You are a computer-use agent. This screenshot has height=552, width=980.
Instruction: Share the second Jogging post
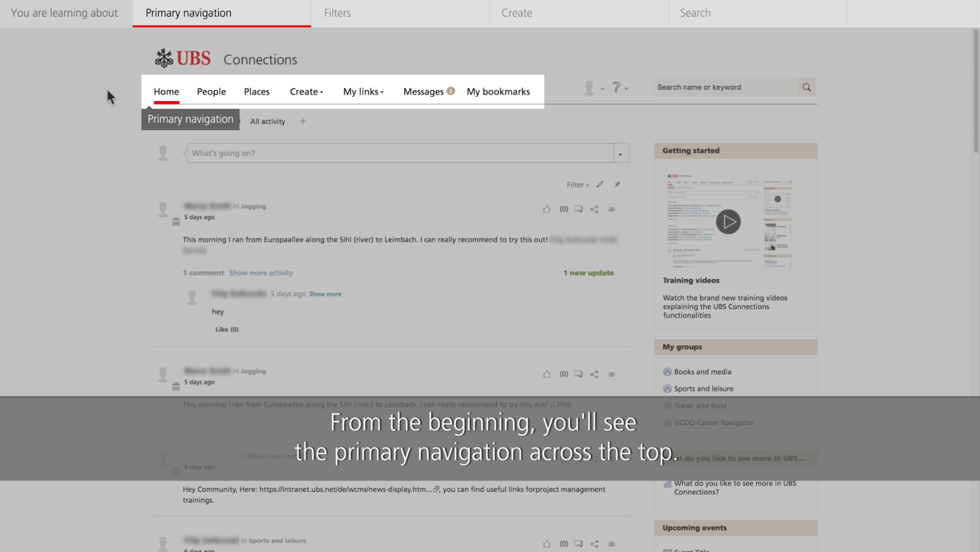tap(594, 374)
